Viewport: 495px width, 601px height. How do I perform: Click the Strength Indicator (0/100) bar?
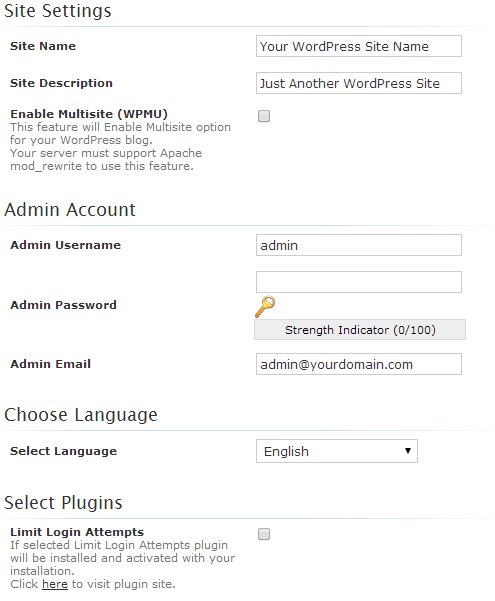click(x=360, y=330)
